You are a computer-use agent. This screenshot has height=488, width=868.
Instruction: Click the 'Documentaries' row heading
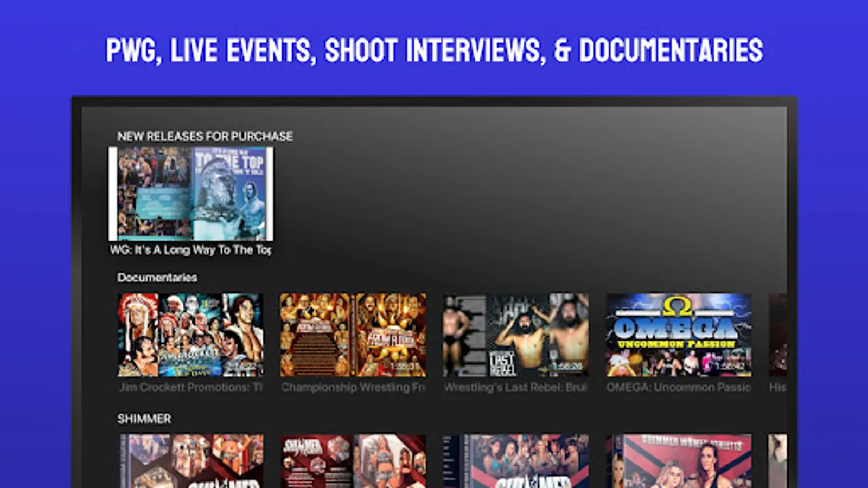click(157, 278)
